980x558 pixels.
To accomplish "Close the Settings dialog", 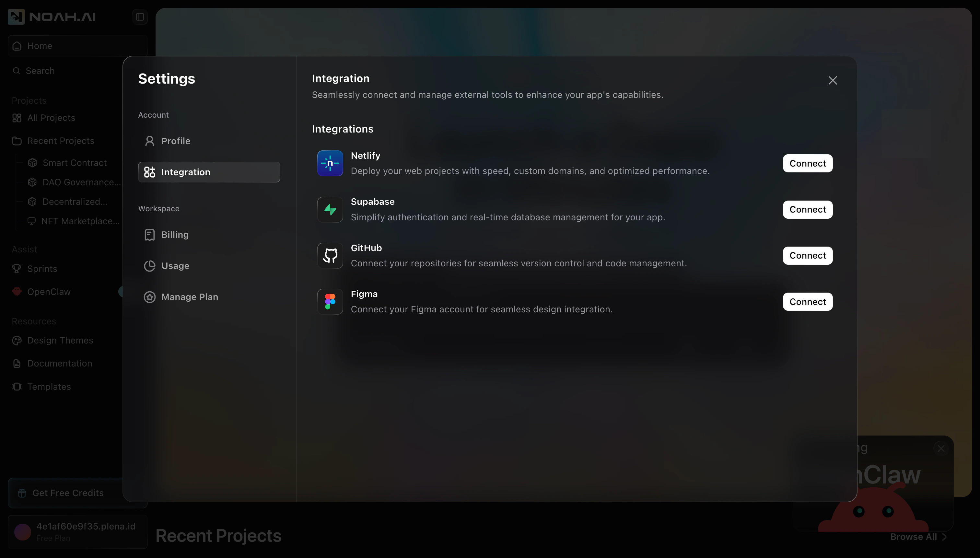I will (833, 80).
